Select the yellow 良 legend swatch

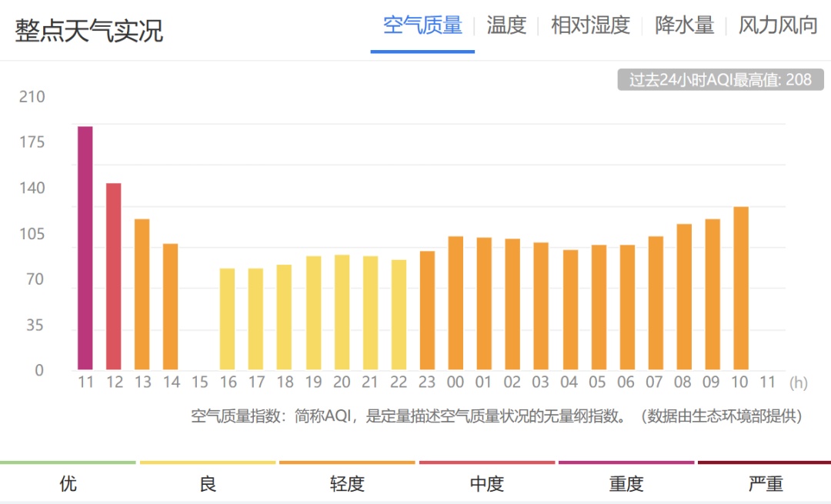coord(208,462)
